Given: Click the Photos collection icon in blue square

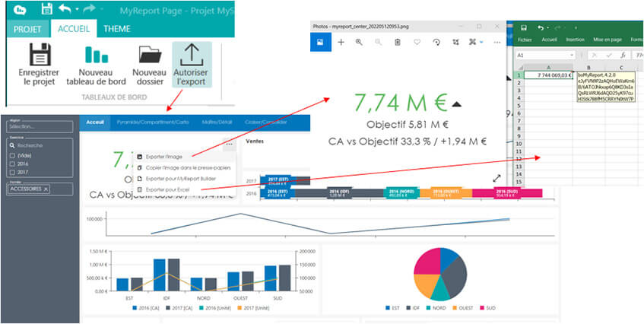Looking at the screenshot, I should click(320, 42).
